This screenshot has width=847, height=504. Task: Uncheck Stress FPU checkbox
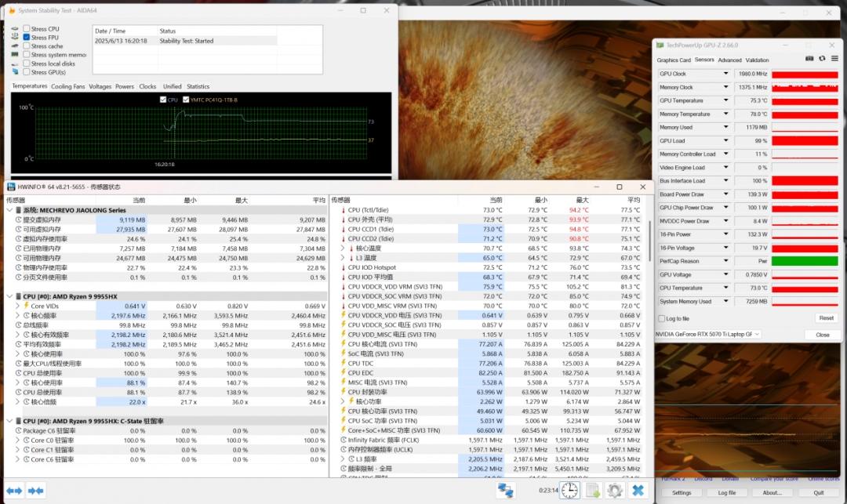pyautogui.click(x=27, y=38)
